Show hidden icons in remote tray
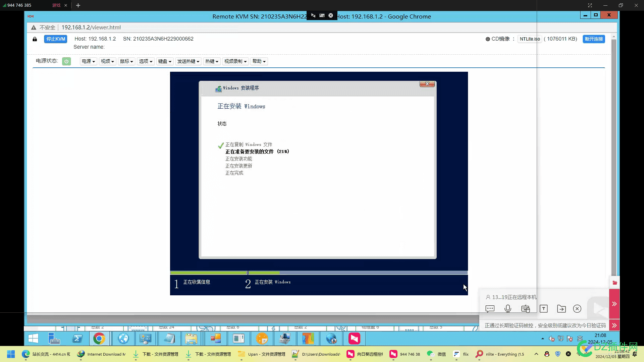The width and height of the screenshot is (644, 362). point(543,339)
